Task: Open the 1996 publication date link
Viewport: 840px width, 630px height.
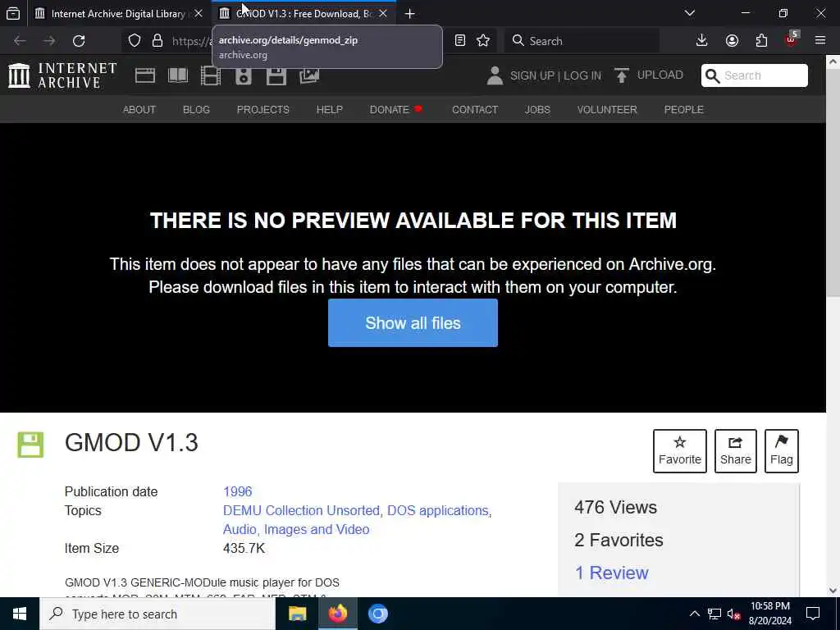Action: coord(238,492)
